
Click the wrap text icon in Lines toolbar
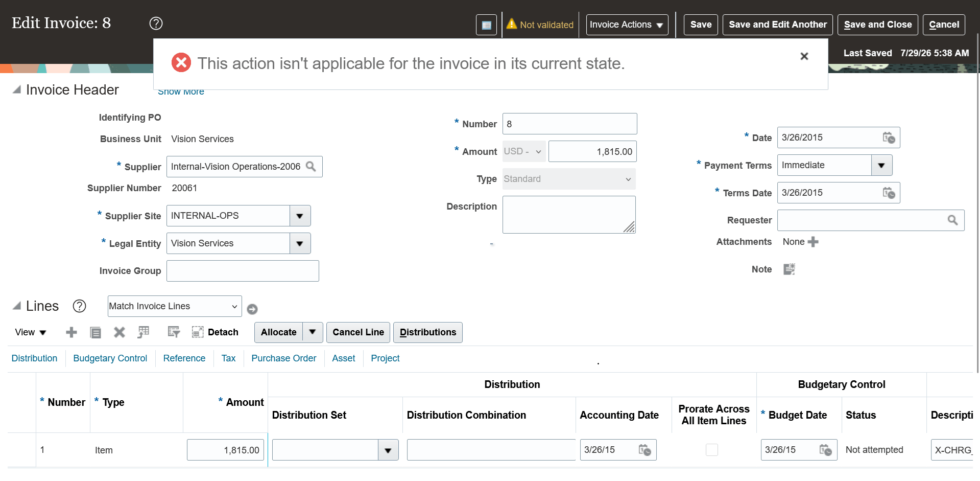(174, 332)
